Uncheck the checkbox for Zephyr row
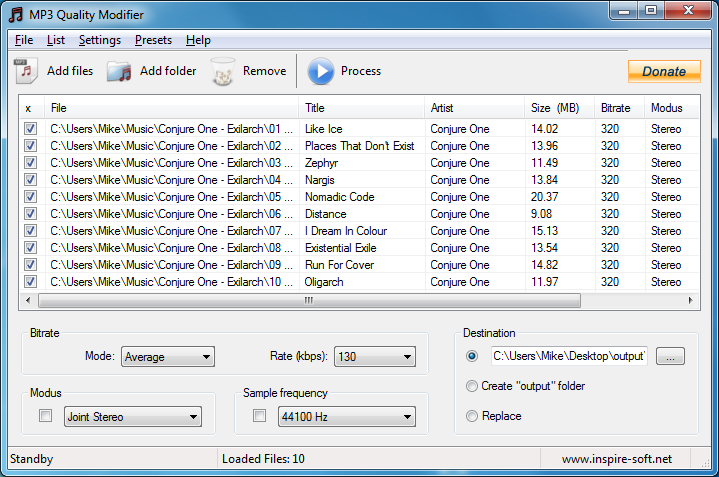The width and height of the screenshot is (719, 477). tap(30, 163)
